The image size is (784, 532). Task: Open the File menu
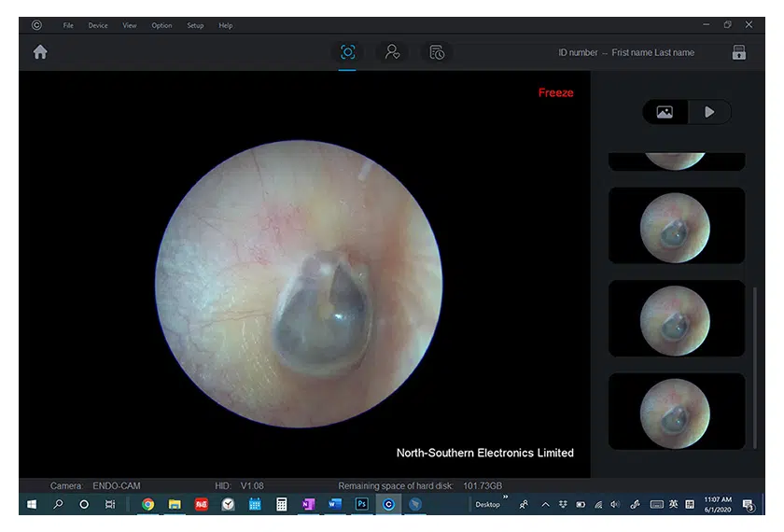click(x=68, y=25)
